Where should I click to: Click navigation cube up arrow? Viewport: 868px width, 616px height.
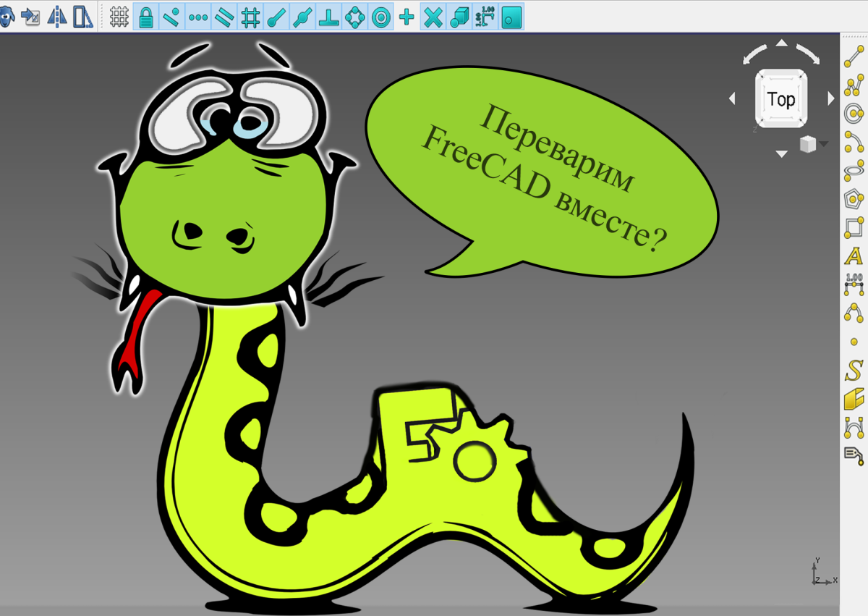coord(781,43)
